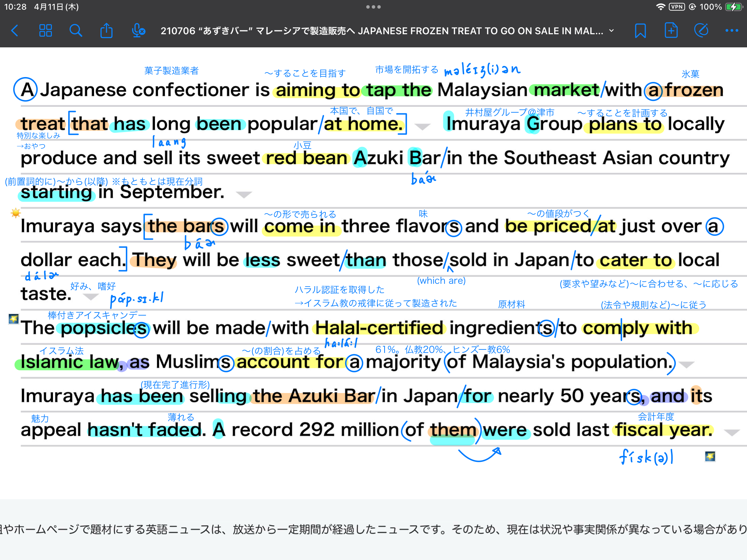Tap the three-dot multitasking indicator at top
Viewport: 747px width, 560px height.
pyautogui.click(x=373, y=7)
